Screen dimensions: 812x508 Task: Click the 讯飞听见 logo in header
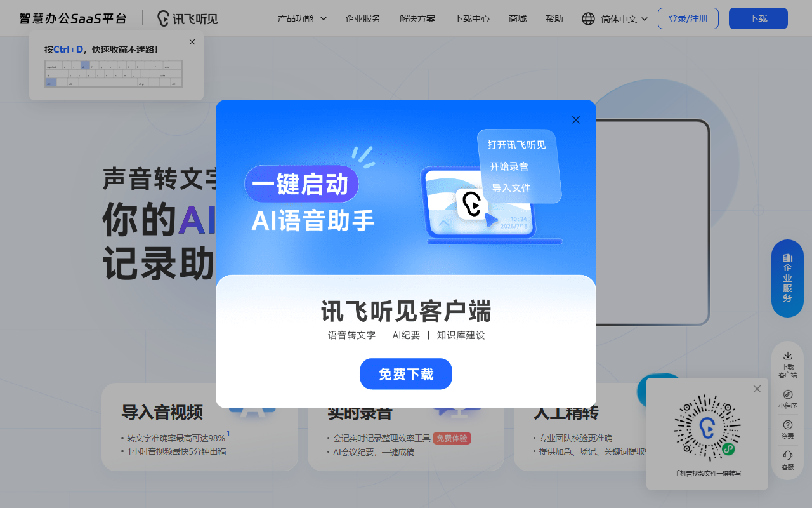(187, 18)
